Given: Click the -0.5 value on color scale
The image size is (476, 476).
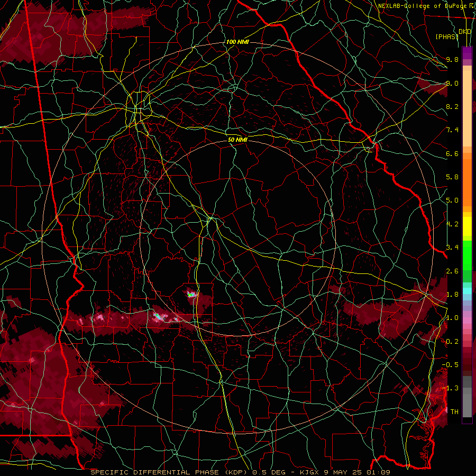Looking at the screenshot, I should pyautogui.click(x=450, y=365).
